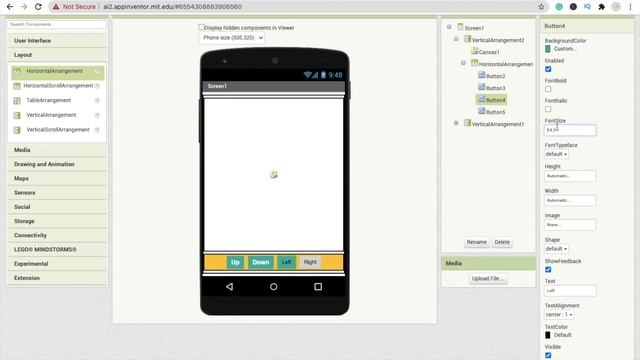Click the Delete component button

[502, 242]
